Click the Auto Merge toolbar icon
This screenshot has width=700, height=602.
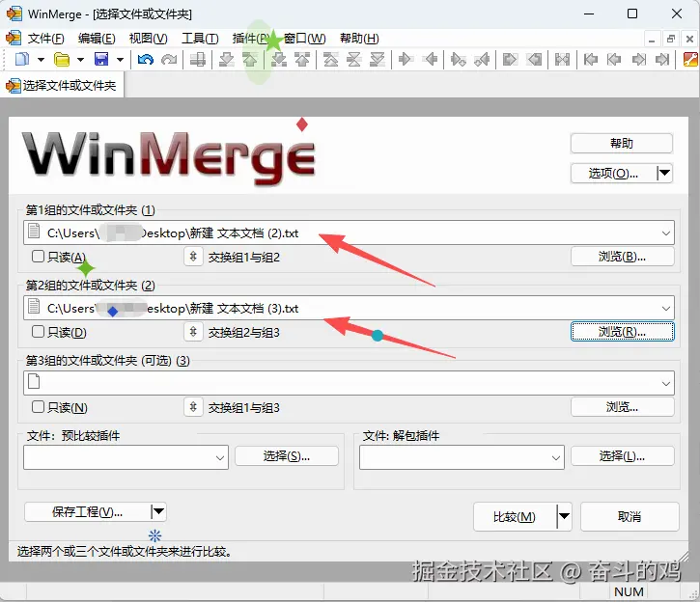coord(562,59)
